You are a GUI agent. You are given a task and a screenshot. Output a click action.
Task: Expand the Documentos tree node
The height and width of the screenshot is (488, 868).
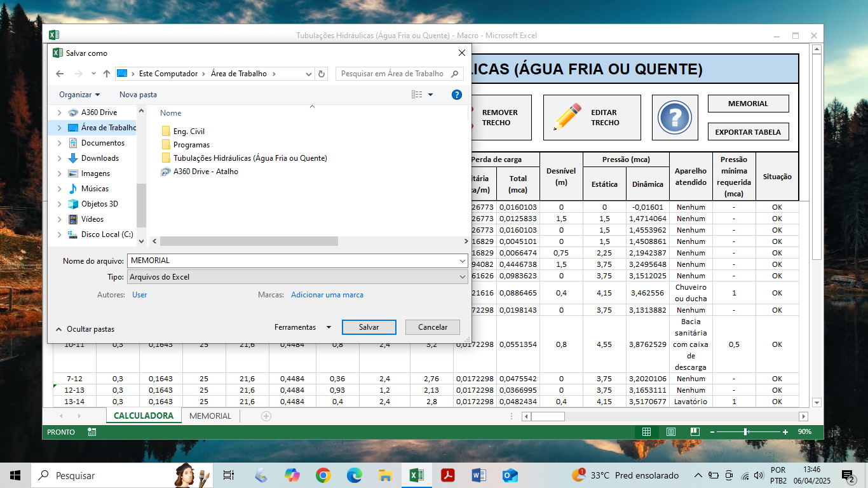60,143
